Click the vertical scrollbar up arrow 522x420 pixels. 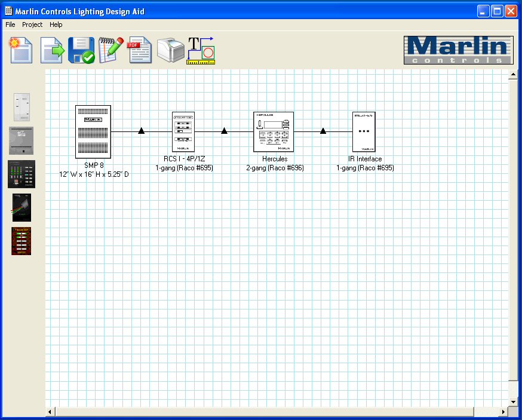point(513,74)
